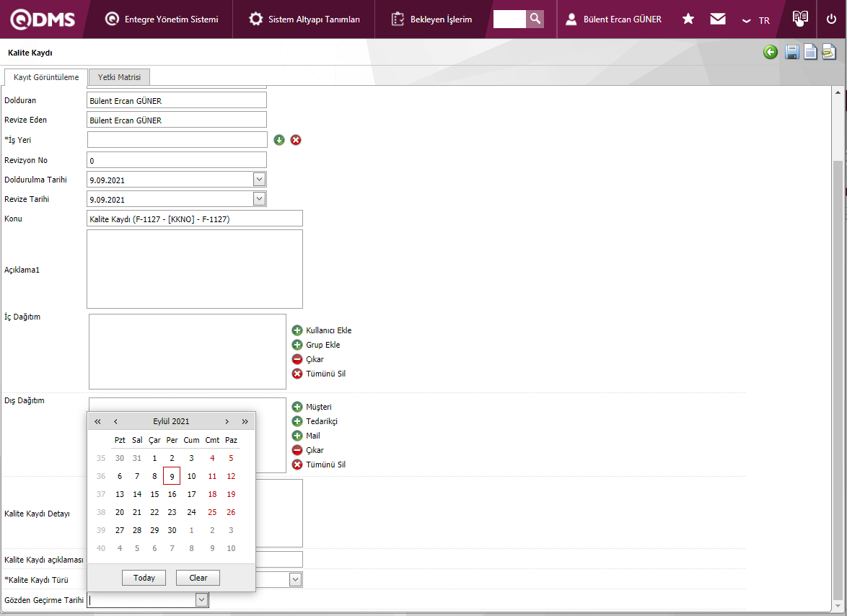Click green select icon beside İş Yeri
The image size is (847, 616).
[x=279, y=140]
